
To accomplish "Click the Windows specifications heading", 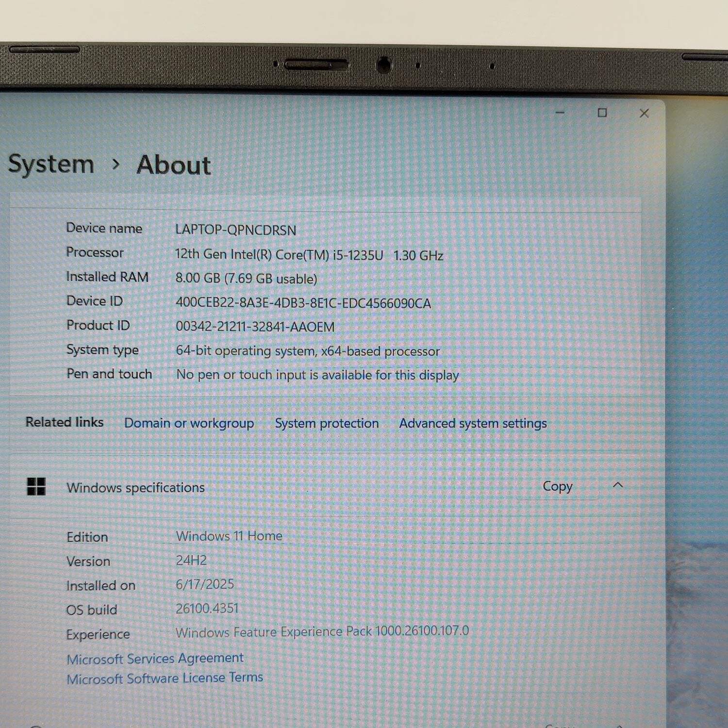I will (x=135, y=487).
